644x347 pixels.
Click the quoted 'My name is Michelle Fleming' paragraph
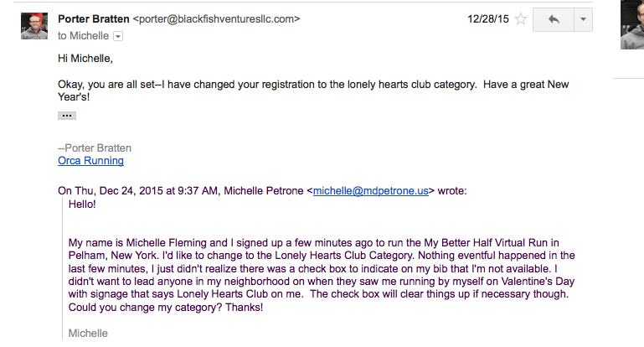(x=322, y=275)
